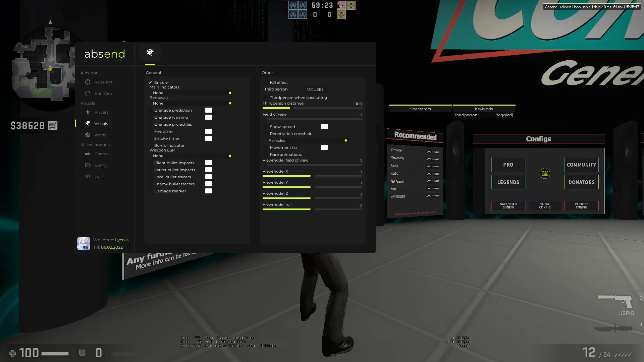Click the USP-S pistol weapon icon

(x=615, y=301)
